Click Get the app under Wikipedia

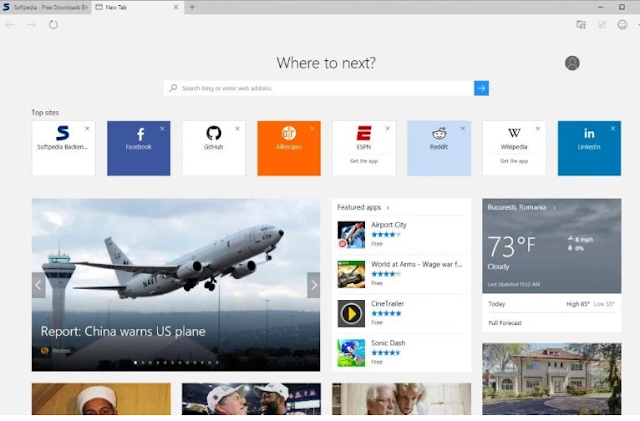(x=514, y=161)
